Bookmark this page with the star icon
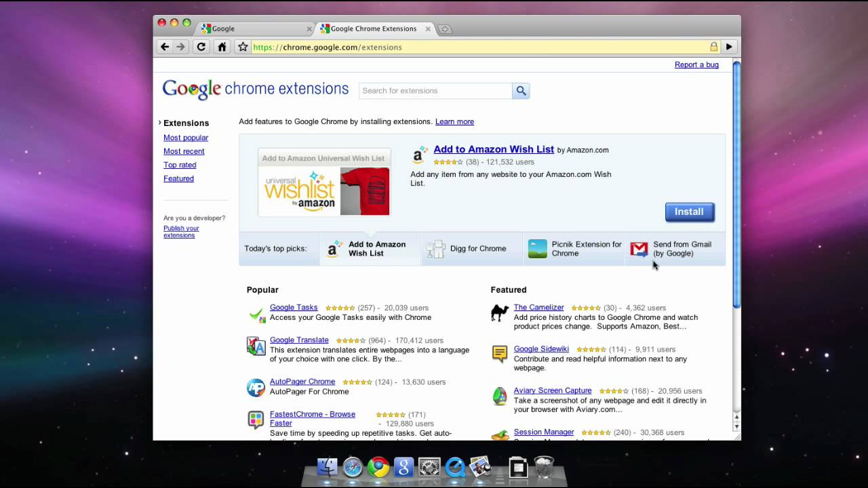The height and width of the screenshot is (488, 868). pos(243,47)
